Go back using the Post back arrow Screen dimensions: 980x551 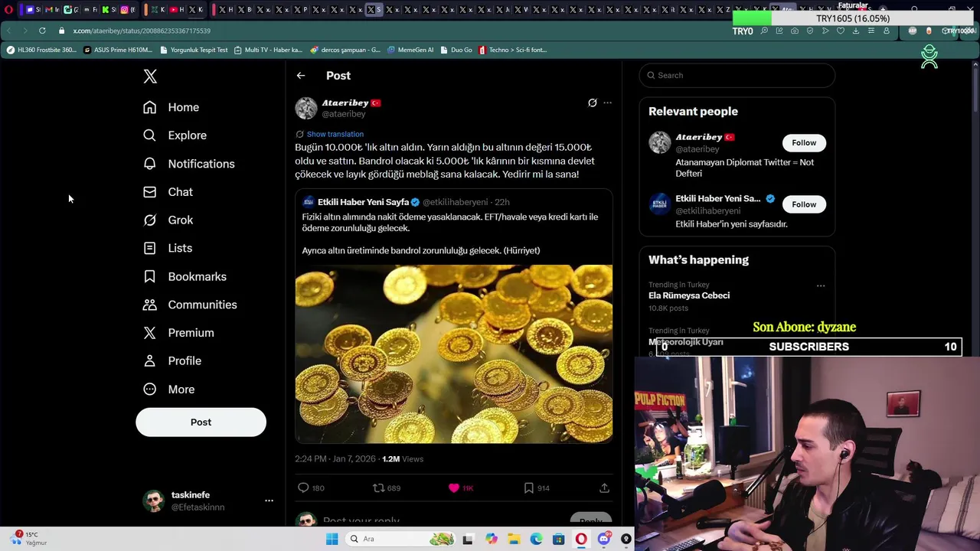pos(301,76)
